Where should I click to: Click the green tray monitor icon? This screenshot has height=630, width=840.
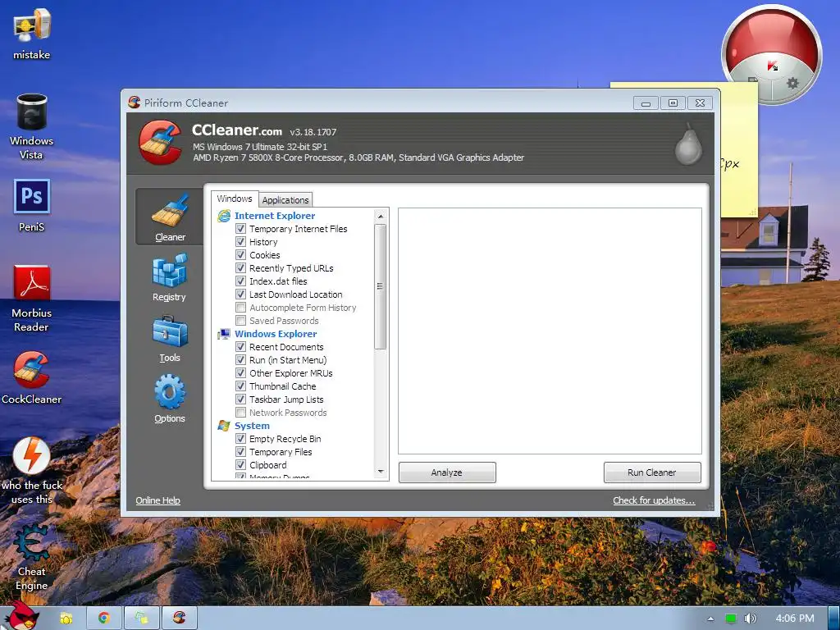[x=730, y=619]
